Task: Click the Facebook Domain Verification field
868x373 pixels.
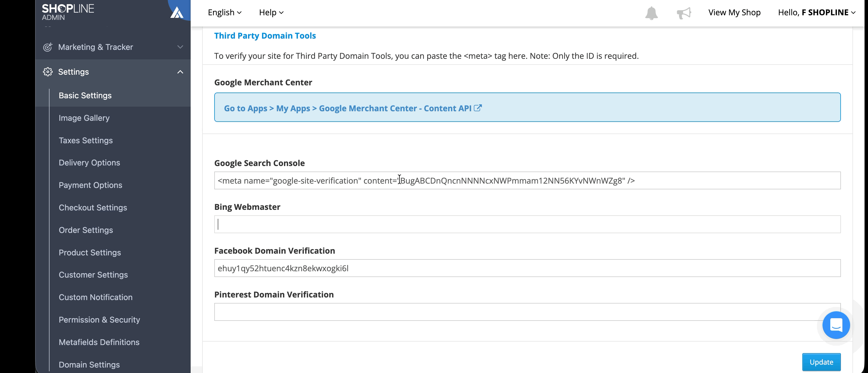Action: pos(527,268)
